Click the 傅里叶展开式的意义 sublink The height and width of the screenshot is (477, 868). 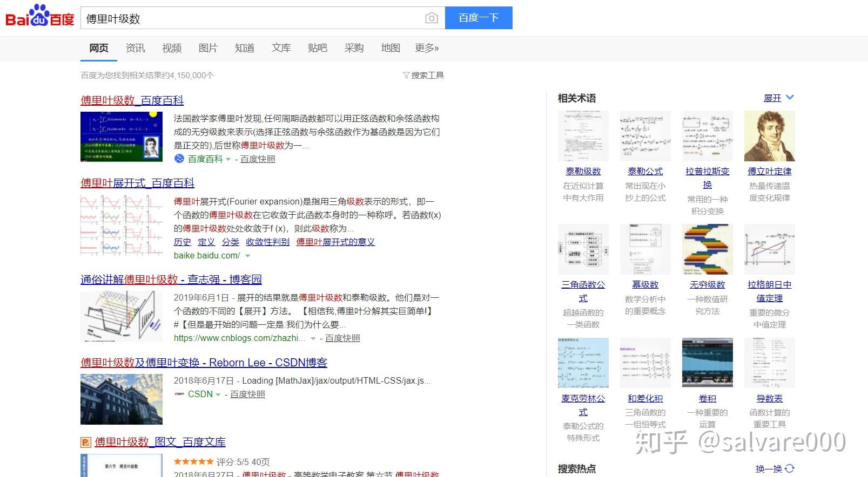335,242
